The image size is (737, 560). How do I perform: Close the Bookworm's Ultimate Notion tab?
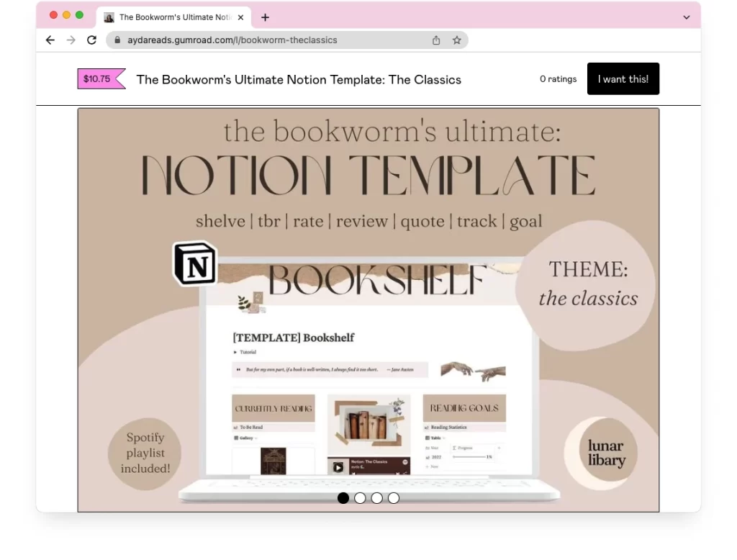click(x=240, y=17)
